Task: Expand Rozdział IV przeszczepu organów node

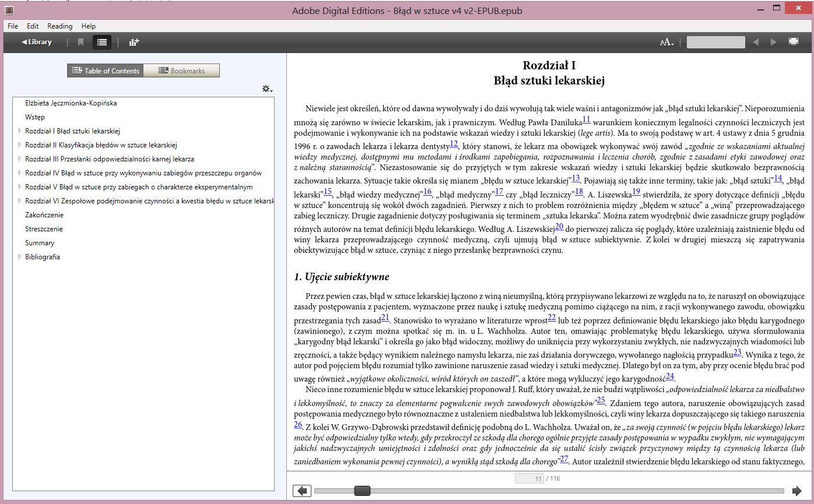Action: (20, 173)
